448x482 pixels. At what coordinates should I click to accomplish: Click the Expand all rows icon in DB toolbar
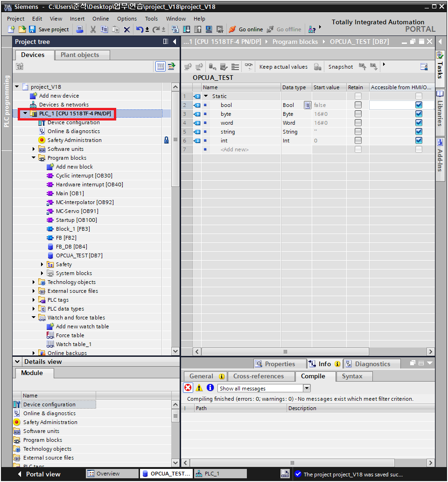[235, 67]
